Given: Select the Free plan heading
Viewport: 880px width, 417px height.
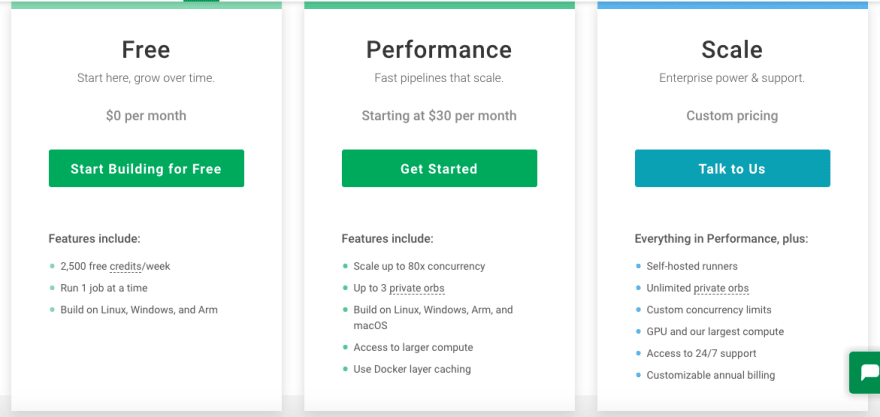Looking at the screenshot, I should pyautogui.click(x=146, y=49).
